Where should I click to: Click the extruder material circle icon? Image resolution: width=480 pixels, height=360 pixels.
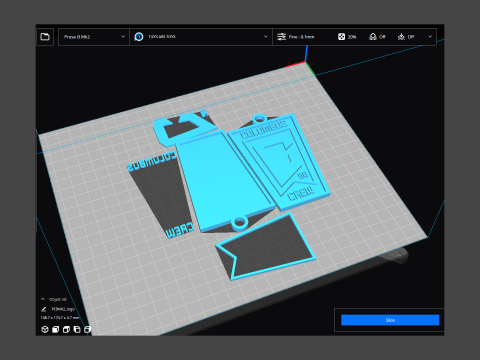click(139, 37)
